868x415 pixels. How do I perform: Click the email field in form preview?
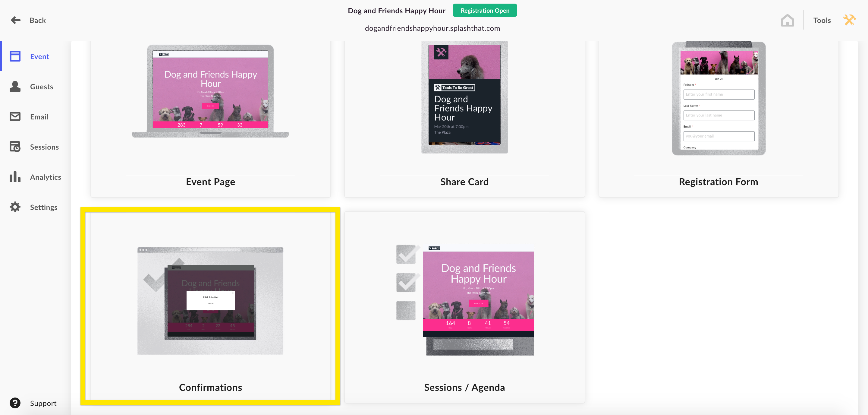point(719,136)
